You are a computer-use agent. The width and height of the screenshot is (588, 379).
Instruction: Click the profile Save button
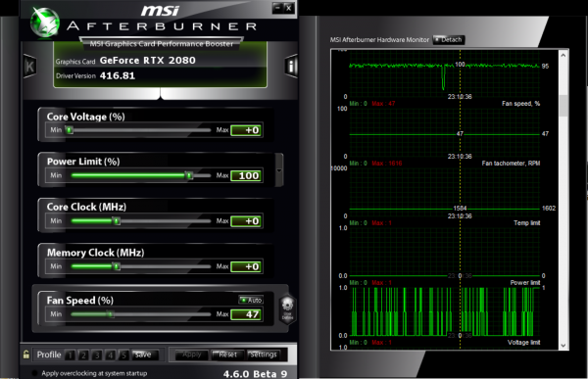(x=145, y=355)
